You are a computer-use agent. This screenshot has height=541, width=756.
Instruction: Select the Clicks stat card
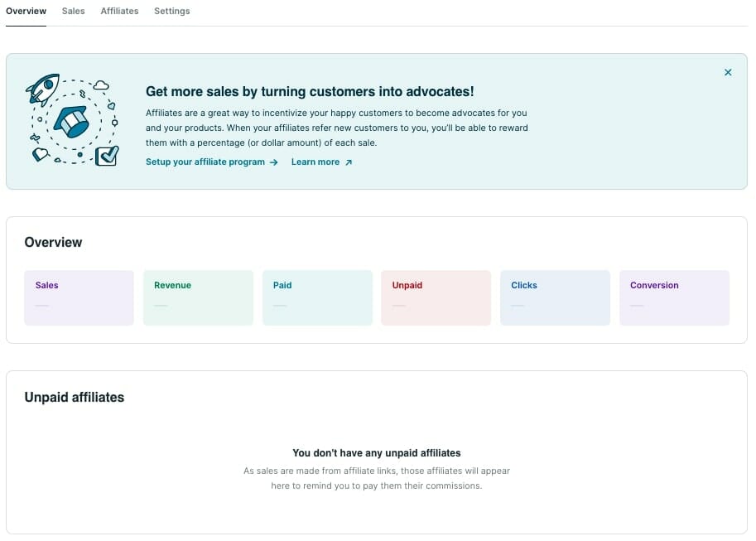555,297
